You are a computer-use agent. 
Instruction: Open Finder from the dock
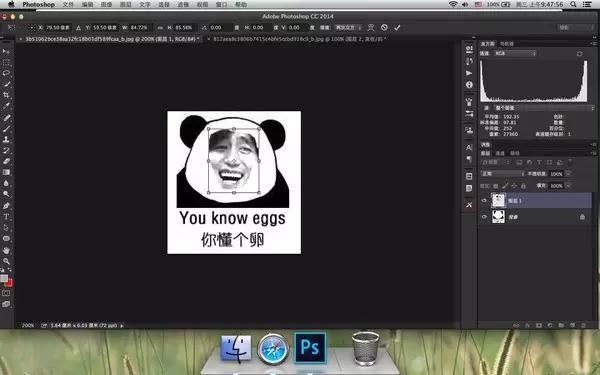(236, 349)
